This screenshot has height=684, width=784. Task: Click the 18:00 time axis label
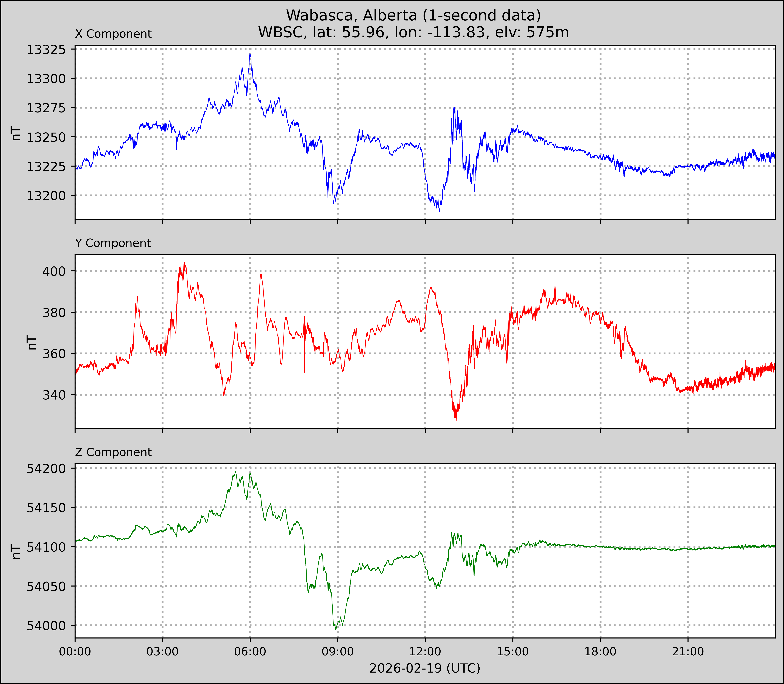click(600, 652)
